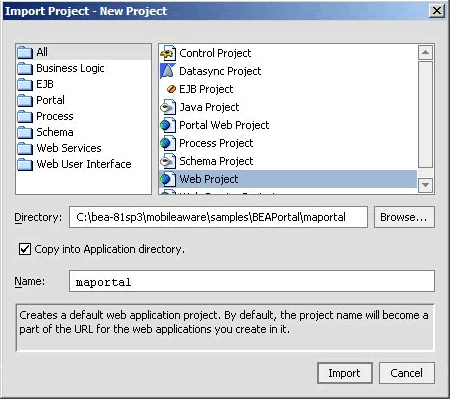
Task: Choose Java Project label in list
Action: (x=209, y=107)
